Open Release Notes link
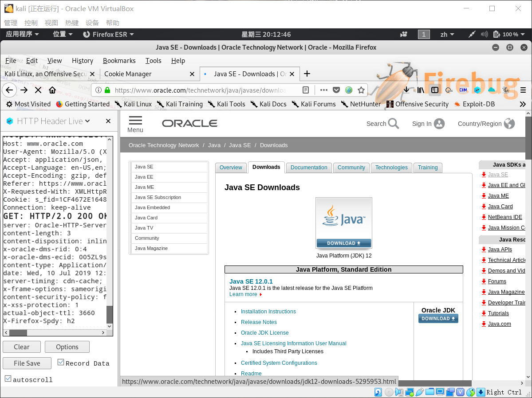The image size is (532, 398). [259, 322]
